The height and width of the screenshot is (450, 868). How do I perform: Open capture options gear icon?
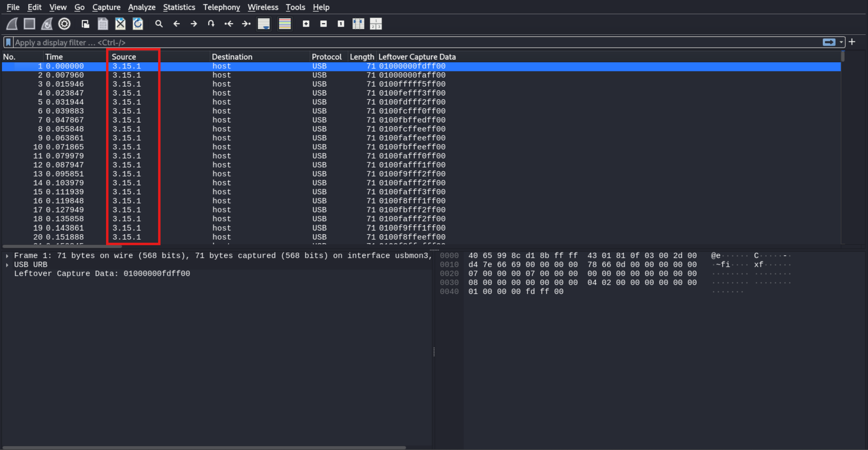64,24
